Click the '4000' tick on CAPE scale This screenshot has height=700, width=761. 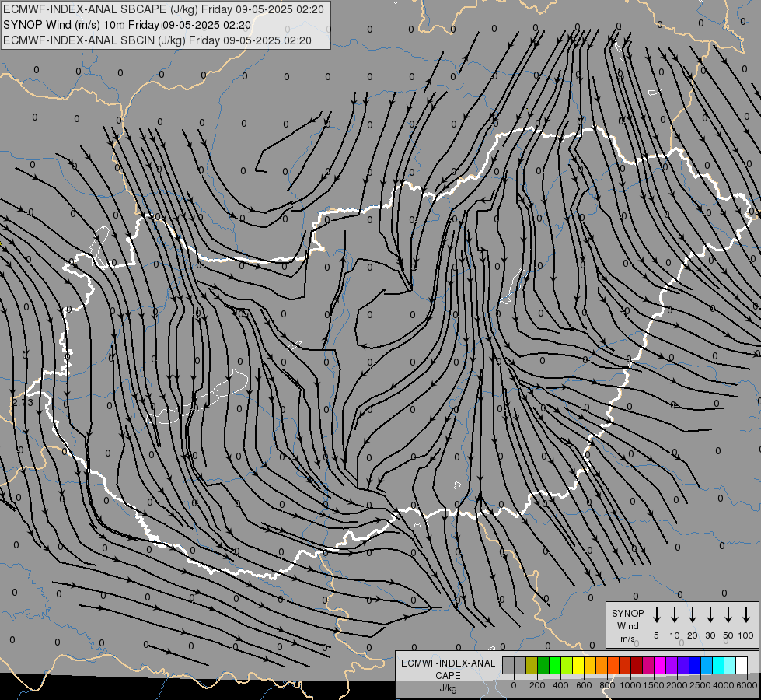pos(724,685)
